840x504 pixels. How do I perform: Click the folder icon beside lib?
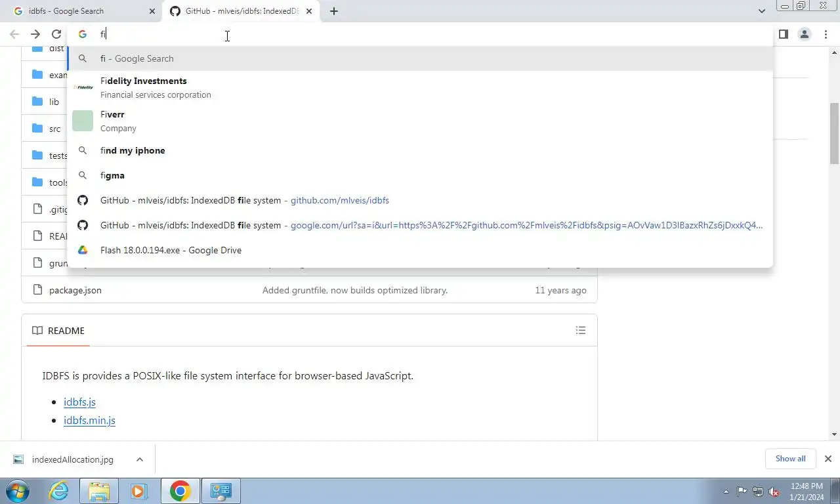(x=37, y=102)
